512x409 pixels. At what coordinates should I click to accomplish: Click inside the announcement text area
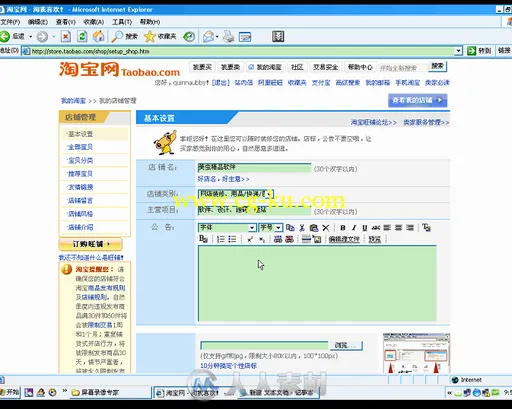(x=317, y=283)
